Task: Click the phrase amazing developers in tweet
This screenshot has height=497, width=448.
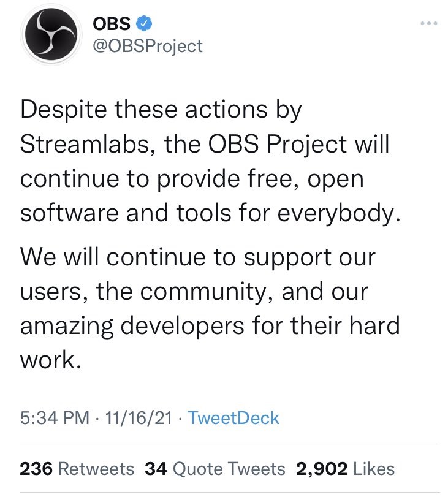Action: [132, 326]
